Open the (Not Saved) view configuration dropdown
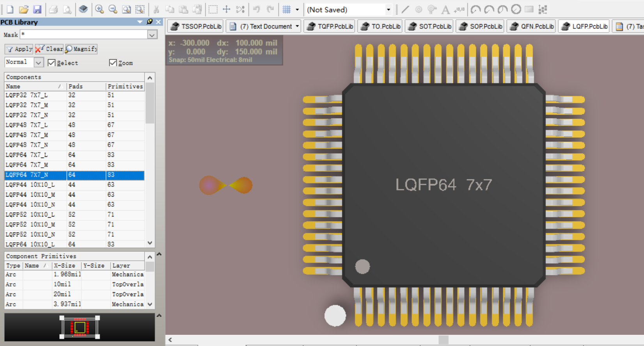Viewport: 644px width, 346px height. 388,10
